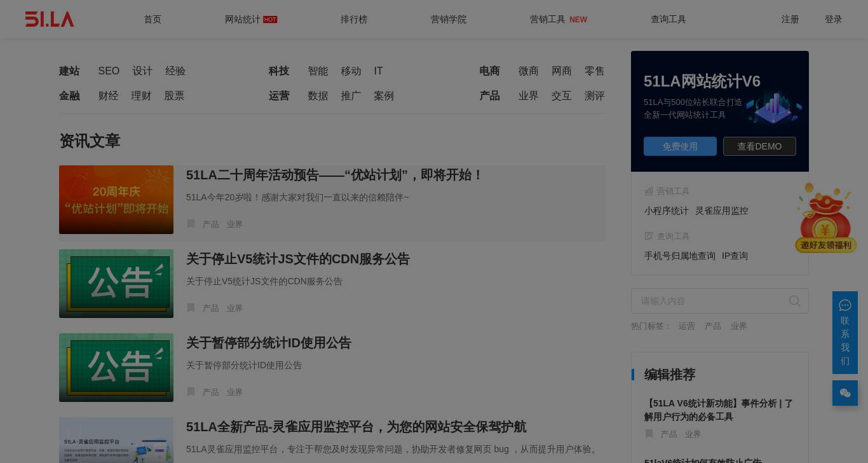Go to 首页 in the navigation
The height and width of the screenshot is (463, 868).
[x=153, y=19]
